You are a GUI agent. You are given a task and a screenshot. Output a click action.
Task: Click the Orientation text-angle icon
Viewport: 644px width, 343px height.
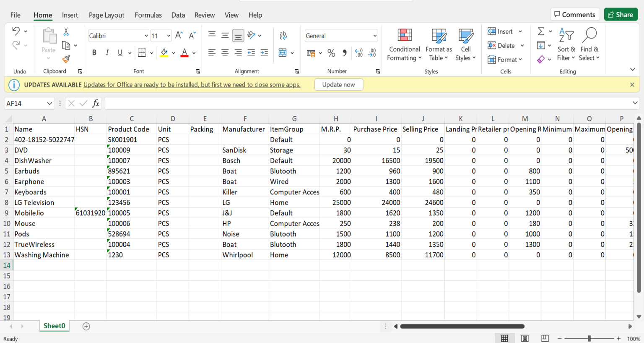252,35
